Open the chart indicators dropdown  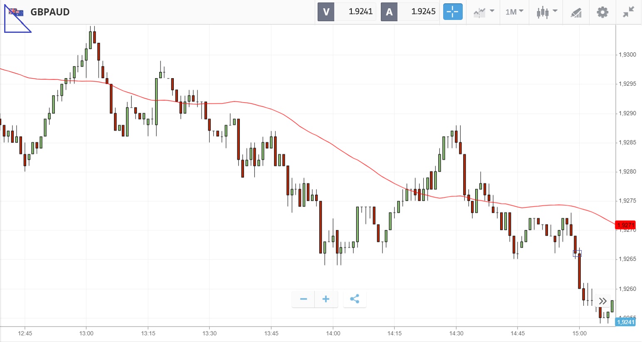pyautogui.click(x=484, y=12)
